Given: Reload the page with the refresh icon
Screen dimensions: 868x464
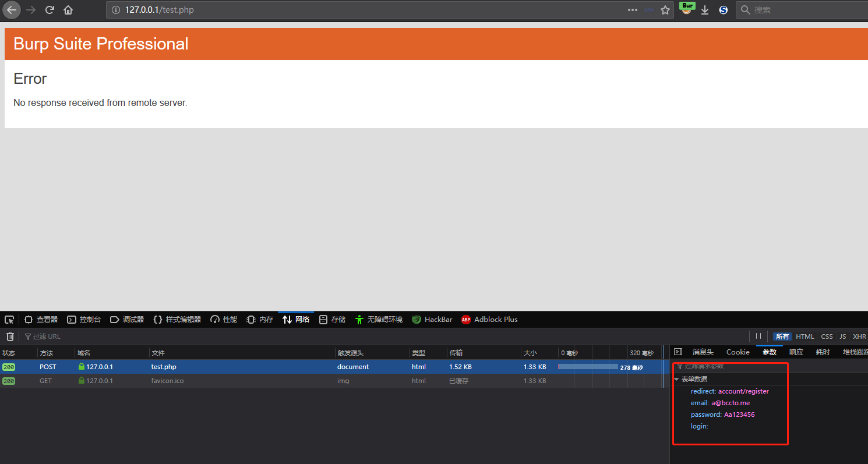Looking at the screenshot, I should [x=50, y=10].
